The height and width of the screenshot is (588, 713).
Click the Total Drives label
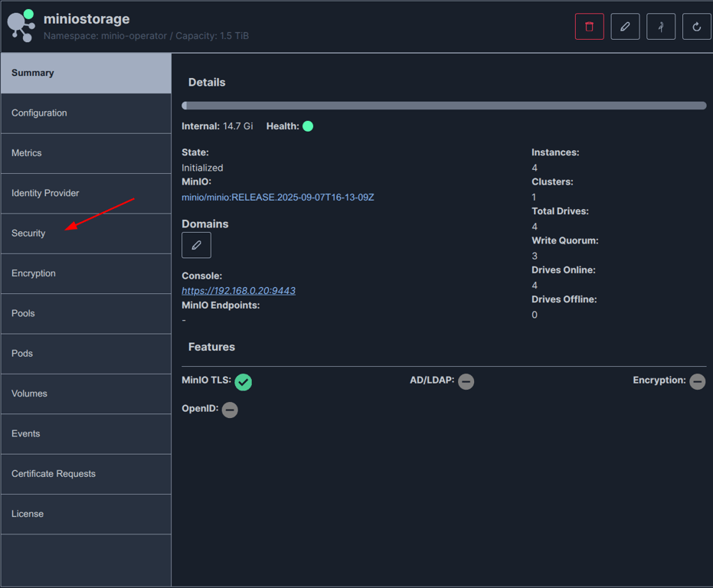click(560, 211)
